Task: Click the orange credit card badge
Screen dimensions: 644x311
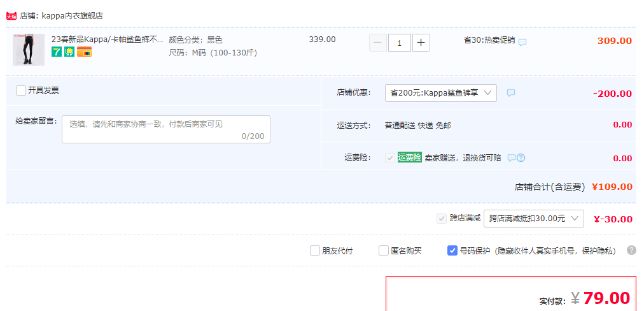Action: 84,52
